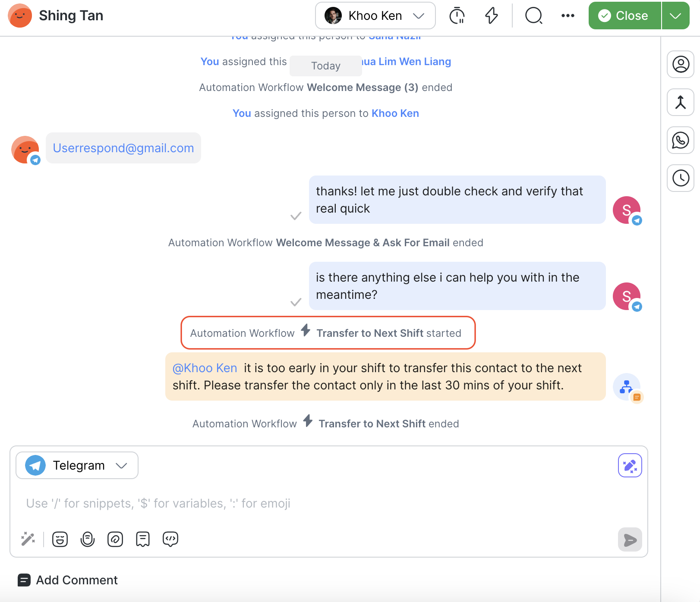Open the emoji picker icon
This screenshot has width=700, height=602.
click(x=60, y=539)
